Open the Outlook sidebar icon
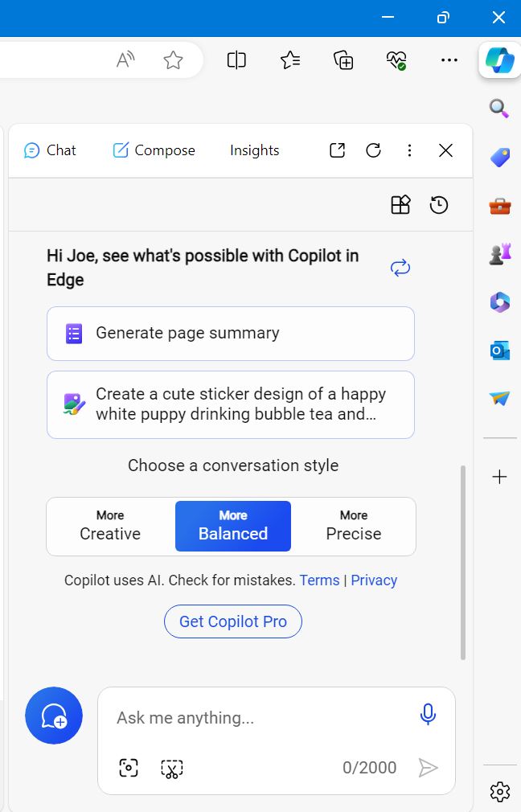 click(x=500, y=351)
